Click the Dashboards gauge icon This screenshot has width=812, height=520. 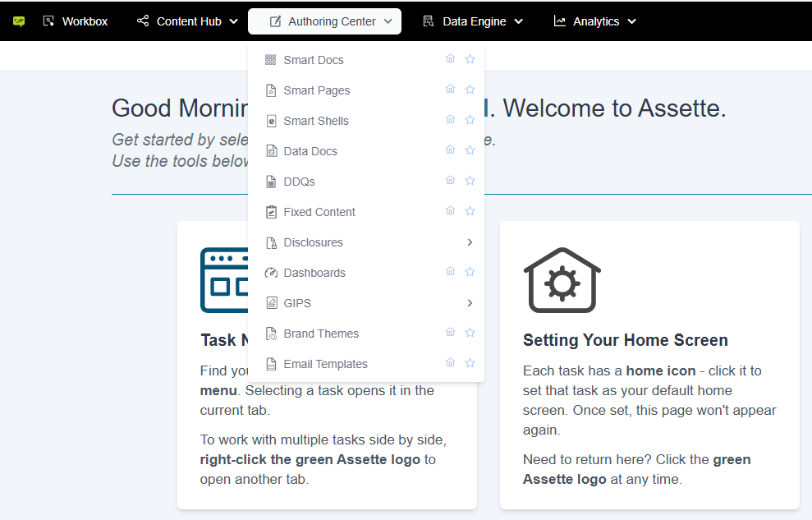[271, 273]
